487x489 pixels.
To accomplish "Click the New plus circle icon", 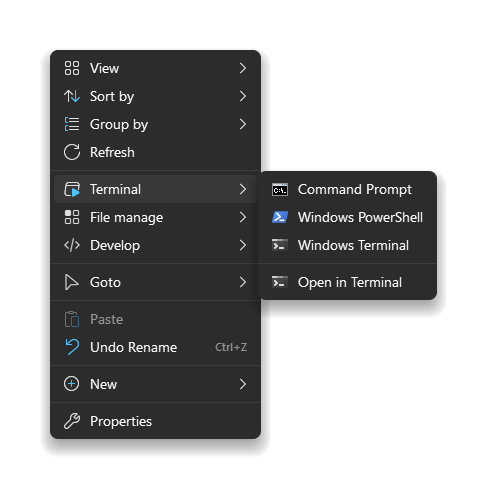I will pos(72,384).
